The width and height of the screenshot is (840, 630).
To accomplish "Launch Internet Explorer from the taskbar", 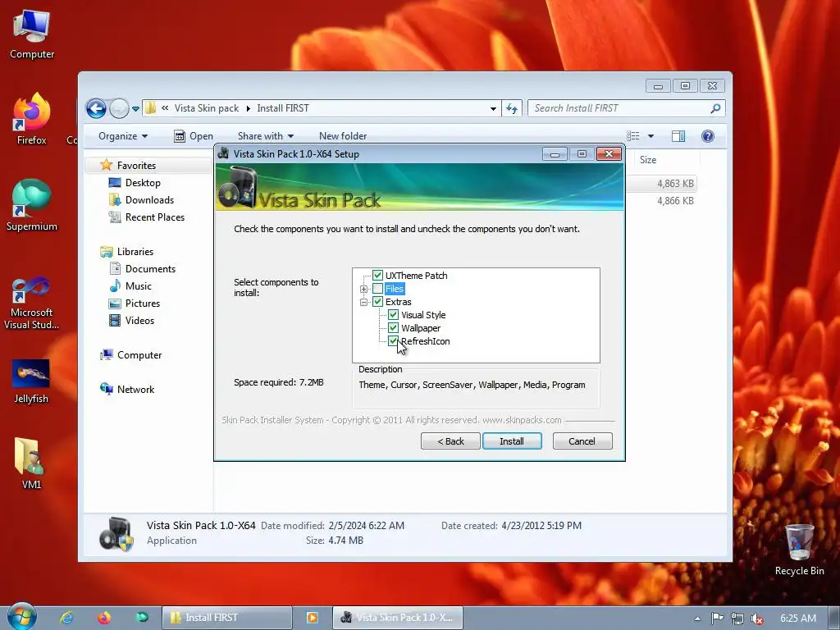I will click(x=66, y=618).
